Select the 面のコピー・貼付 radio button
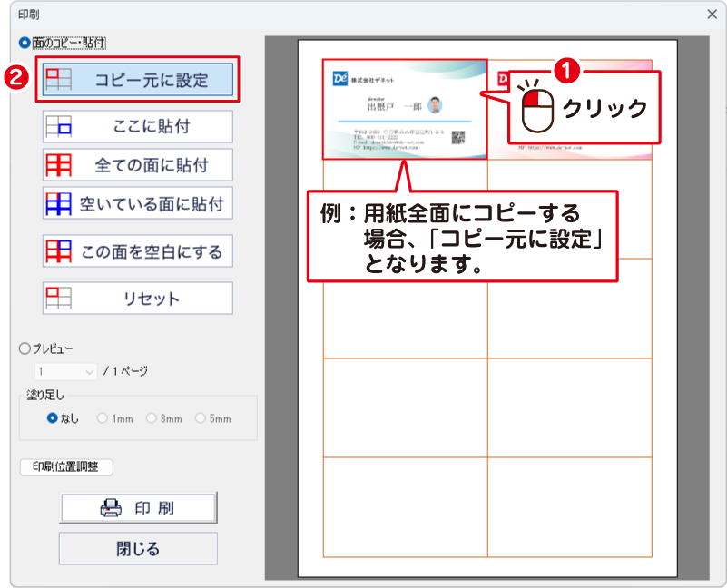The image size is (727, 588). (25, 43)
